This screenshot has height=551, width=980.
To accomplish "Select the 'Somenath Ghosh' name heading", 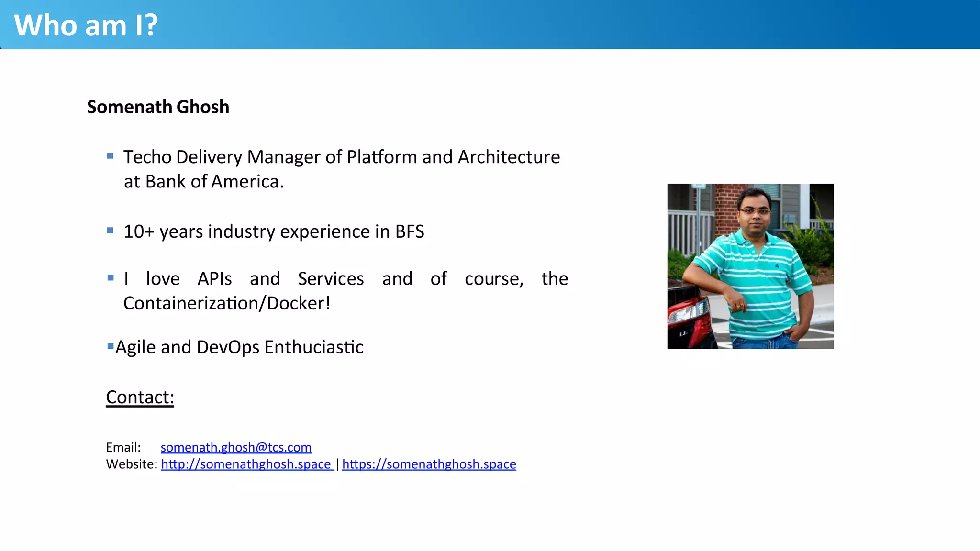I will (x=158, y=107).
